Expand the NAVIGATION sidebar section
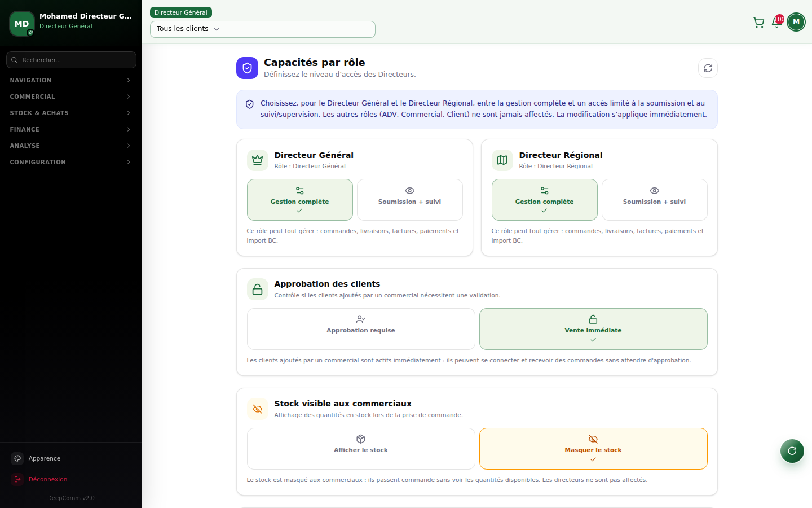 (71, 80)
